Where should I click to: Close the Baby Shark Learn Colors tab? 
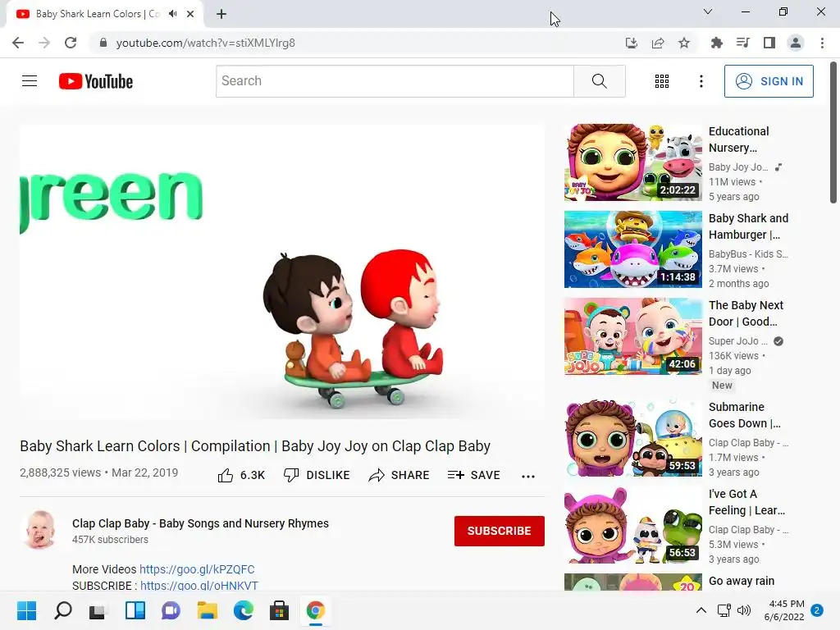[190, 14]
